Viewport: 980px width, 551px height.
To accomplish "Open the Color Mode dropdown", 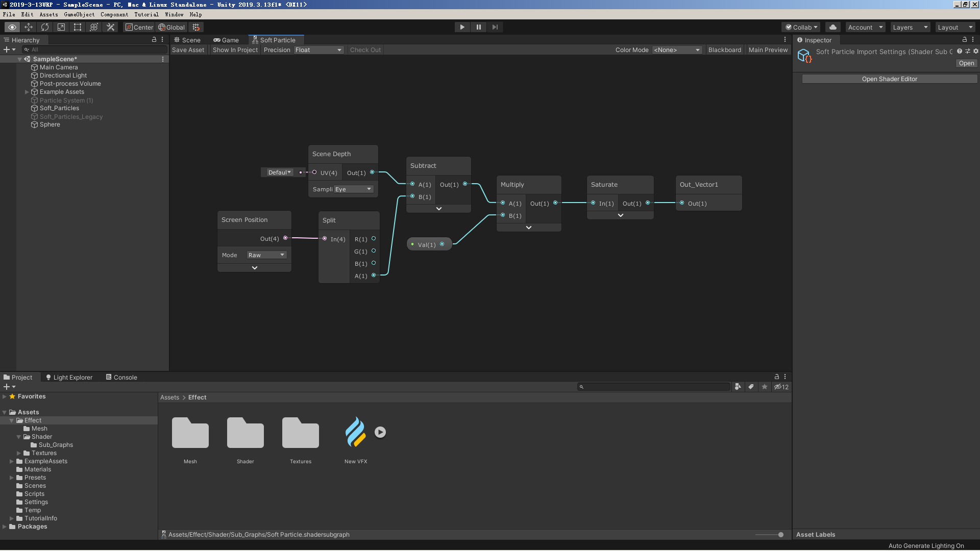I will point(677,49).
